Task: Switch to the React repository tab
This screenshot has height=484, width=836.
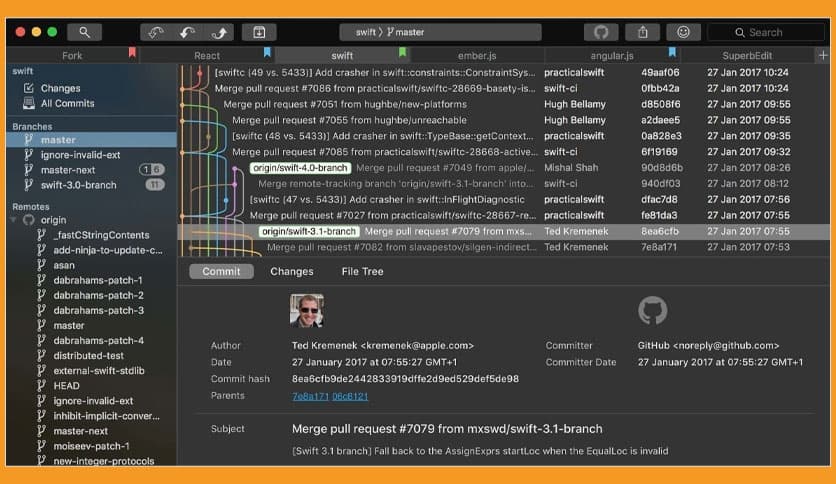Action: 207,56
